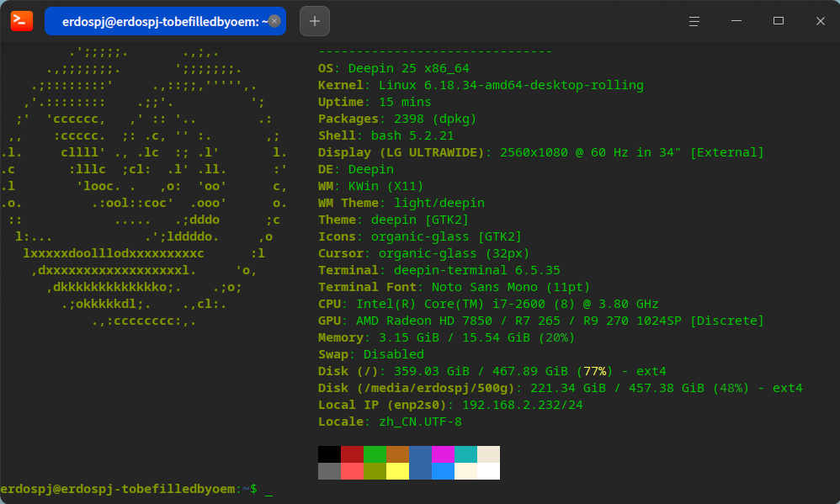Open a new terminal tab with plus button

pos(315,21)
